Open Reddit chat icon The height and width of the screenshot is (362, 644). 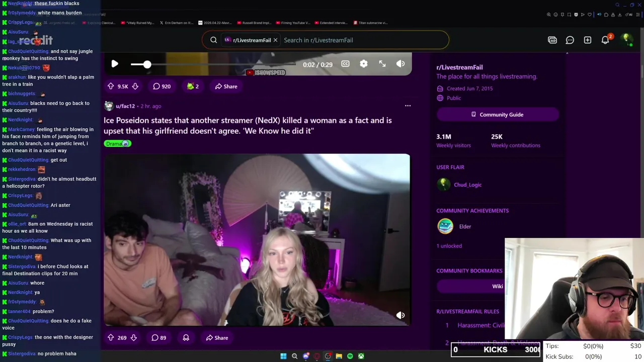(570, 40)
